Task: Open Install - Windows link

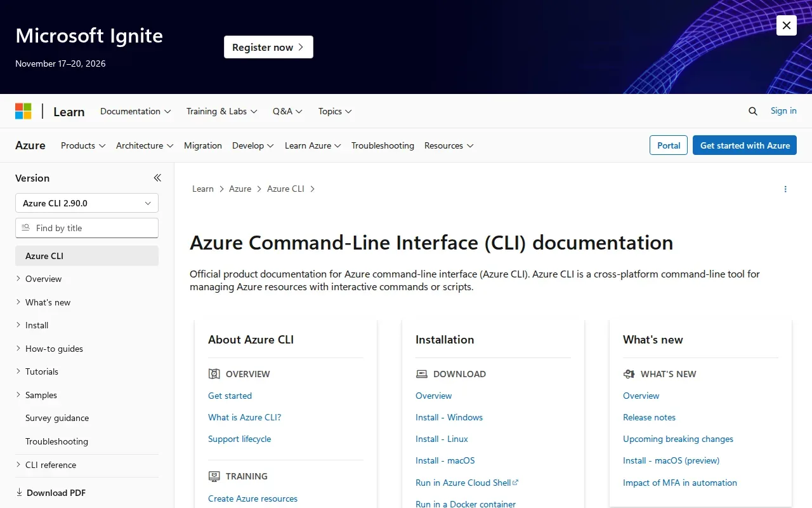Action: pyautogui.click(x=449, y=417)
